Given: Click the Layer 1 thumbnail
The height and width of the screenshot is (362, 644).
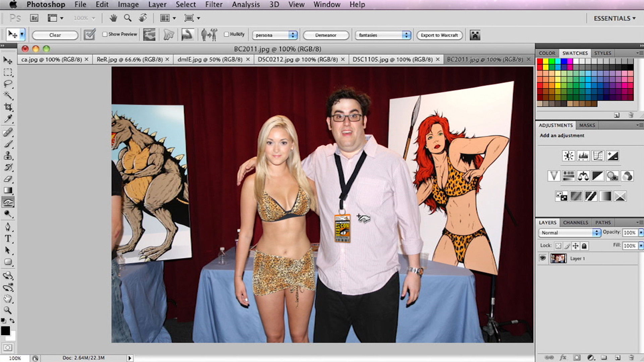Looking at the screenshot, I should pos(558,258).
